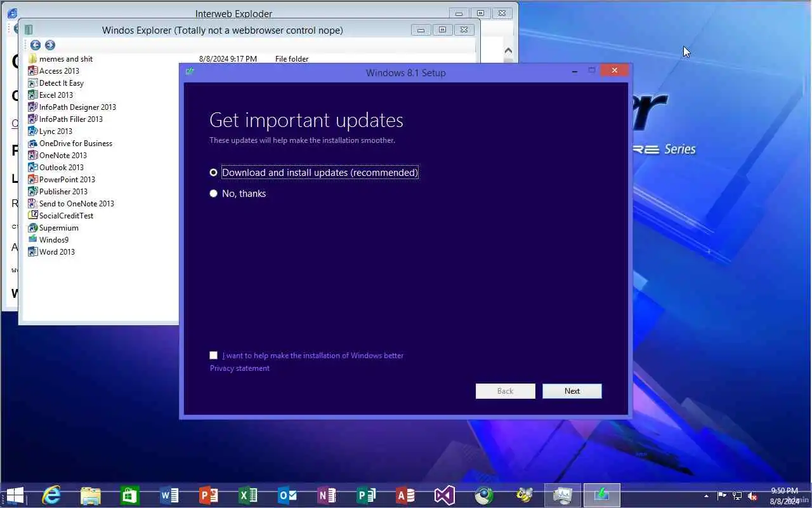The width and height of the screenshot is (812, 508).
Task: Launch PowerPoint from the taskbar
Action: [x=208, y=495]
